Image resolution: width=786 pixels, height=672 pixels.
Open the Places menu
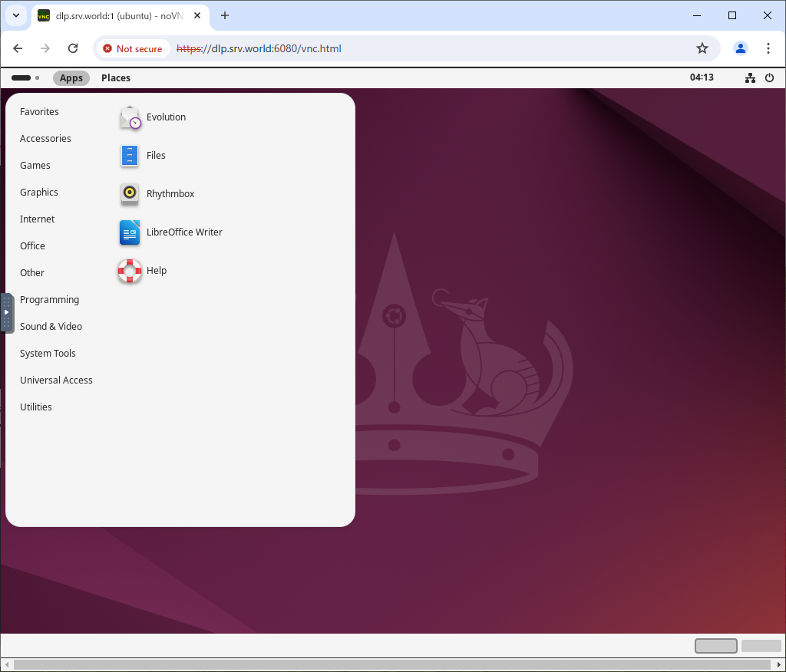[116, 78]
